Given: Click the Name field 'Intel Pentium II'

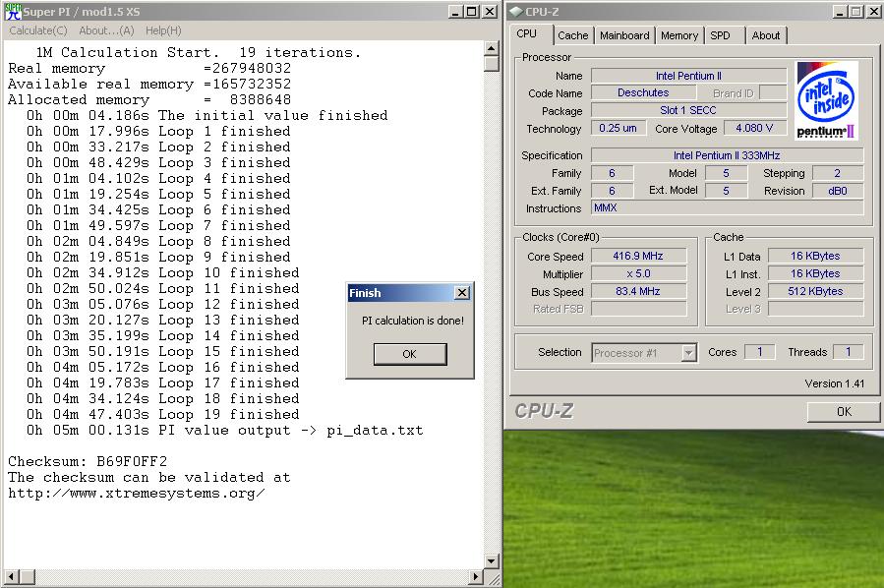Looking at the screenshot, I should [x=688, y=76].
